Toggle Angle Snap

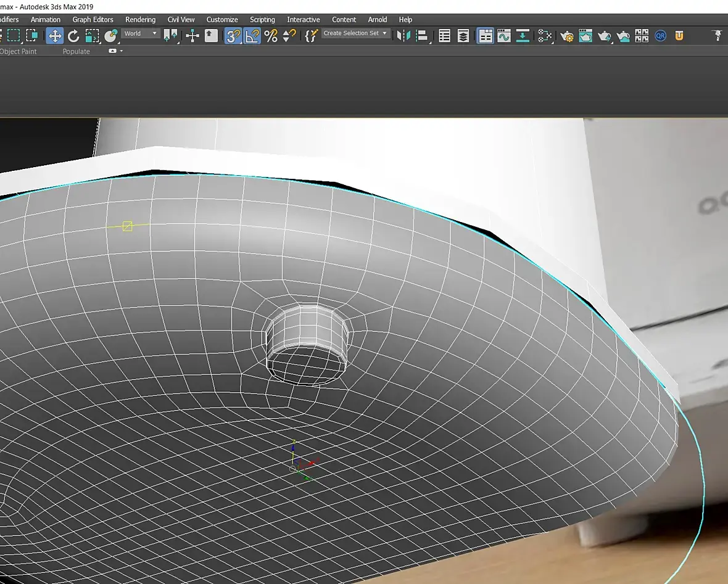tap(252, 36)
